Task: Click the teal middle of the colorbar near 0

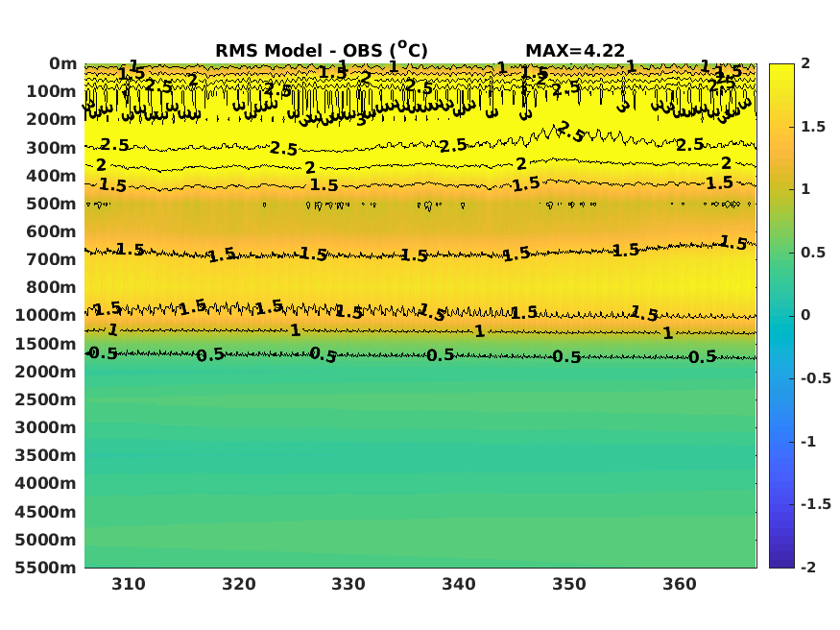Action: coord(781,316)
